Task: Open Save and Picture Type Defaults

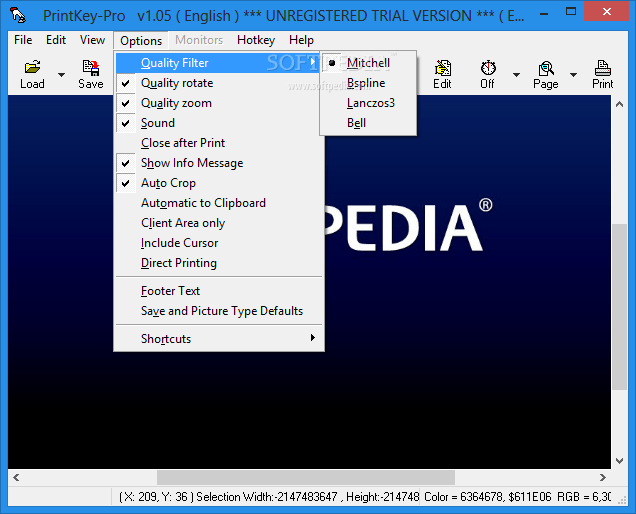Action: tap(219, 311)
